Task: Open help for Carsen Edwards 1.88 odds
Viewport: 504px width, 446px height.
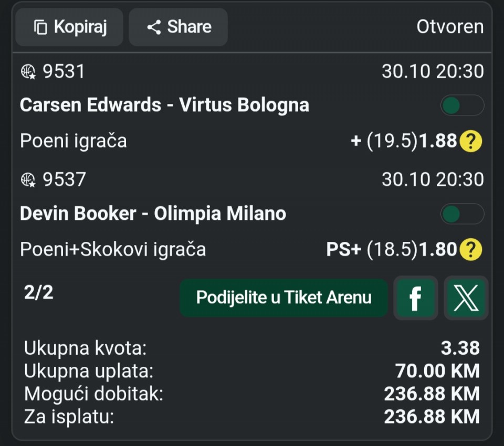Action: 470,141
